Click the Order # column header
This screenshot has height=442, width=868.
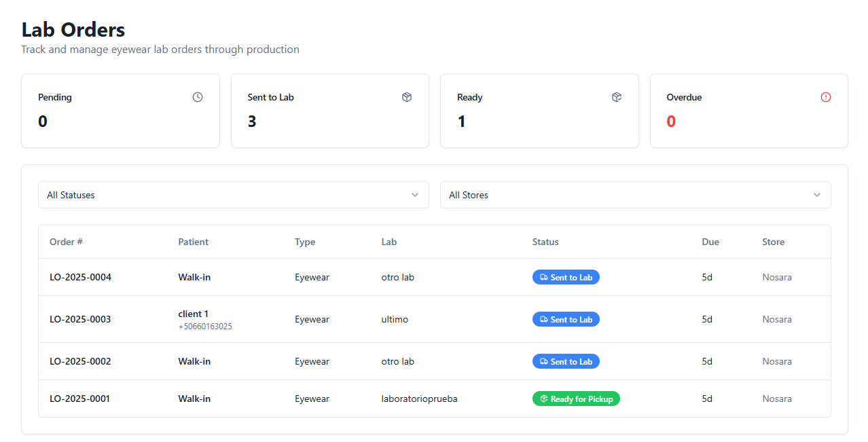(66, 242)
